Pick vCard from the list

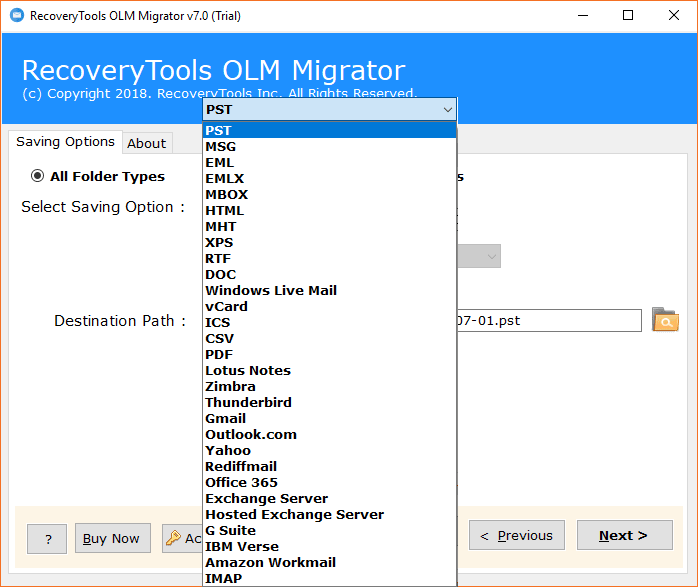[329, 307]
